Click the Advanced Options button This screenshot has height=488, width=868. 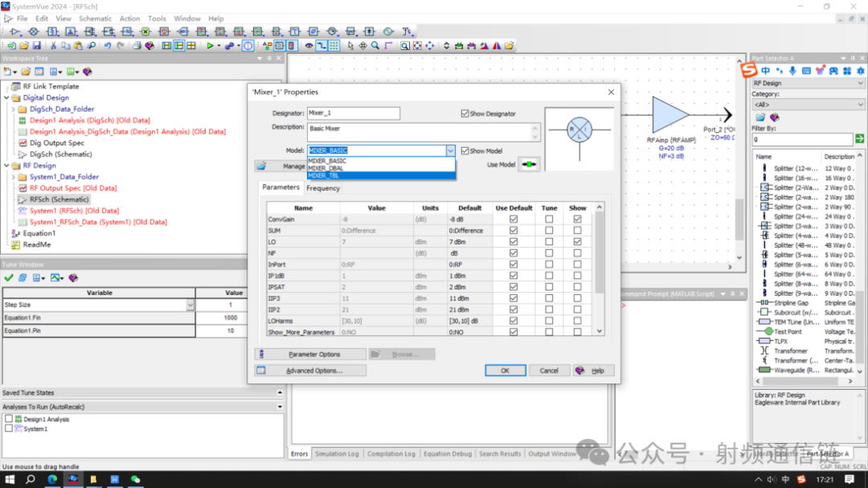point(310,371)
